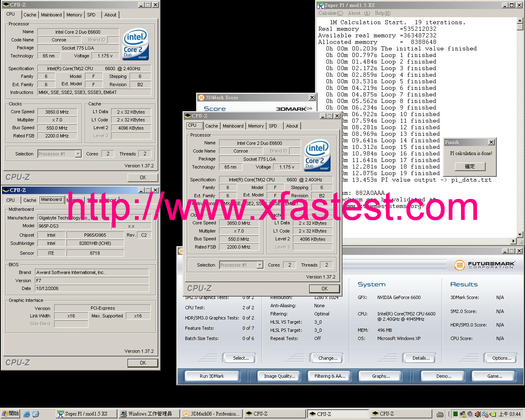Viewport: 525px width, 420px height.
Task: Open the Help menu in Super PI
Action: (x=383, y=13)
